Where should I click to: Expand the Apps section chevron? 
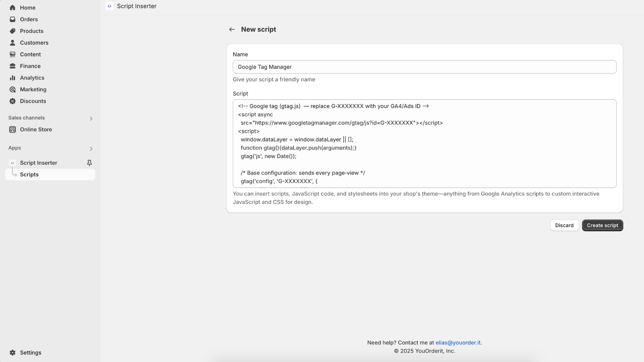[x=91, y=149]
